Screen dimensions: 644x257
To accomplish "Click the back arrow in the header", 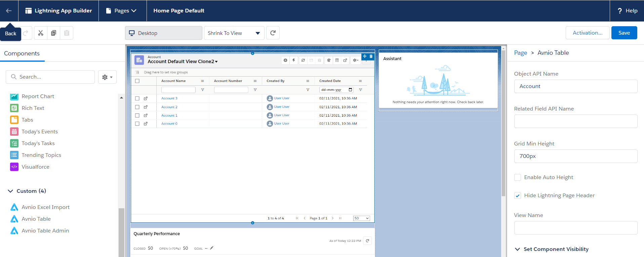I will point(9,11).
